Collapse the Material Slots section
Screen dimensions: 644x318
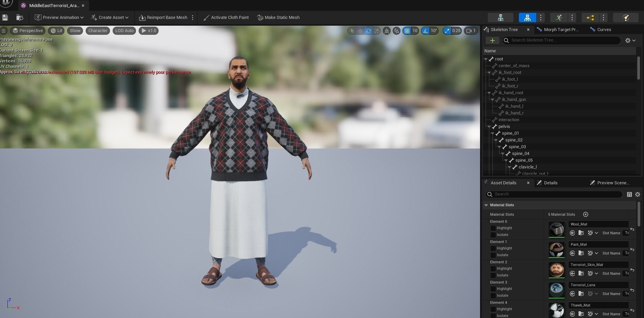point(486,205)
